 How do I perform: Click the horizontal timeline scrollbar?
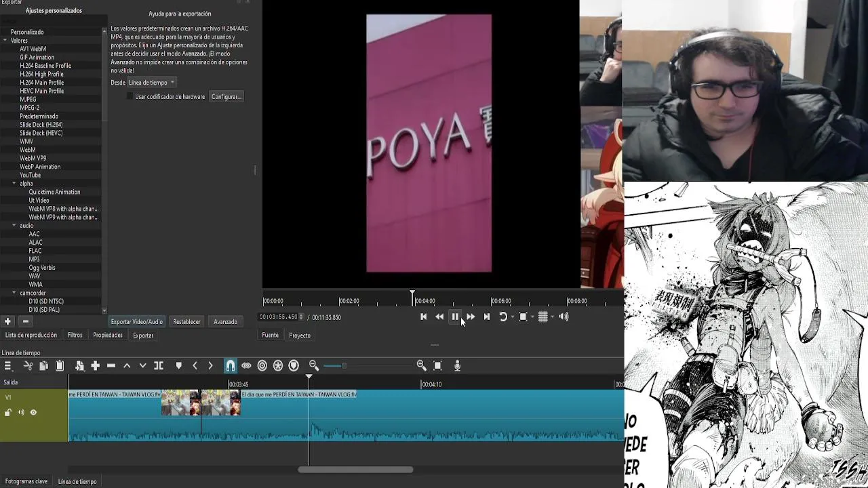pyautogui.click(x=355, y=470)
